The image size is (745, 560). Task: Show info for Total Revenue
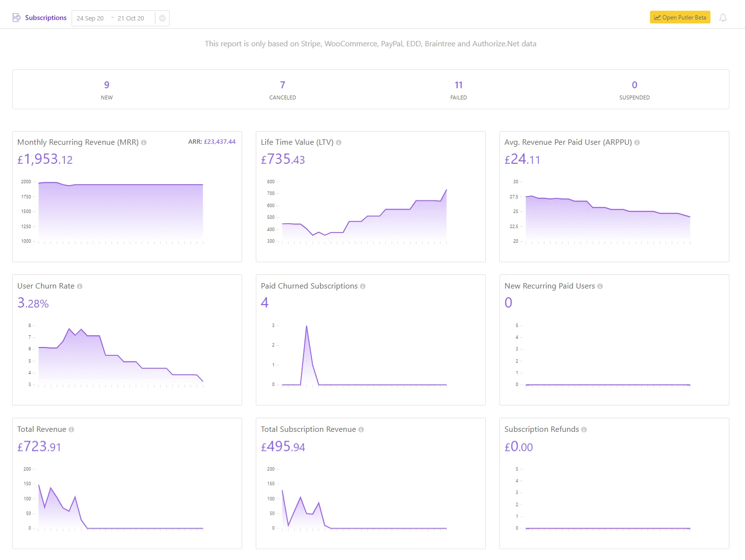click(71, 430)
